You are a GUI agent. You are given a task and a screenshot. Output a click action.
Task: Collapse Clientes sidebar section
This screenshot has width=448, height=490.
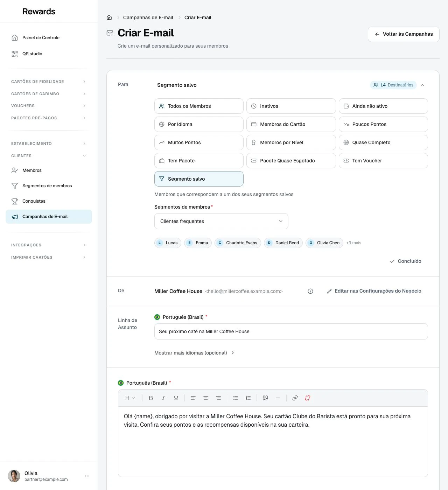[x=49, y=156]
